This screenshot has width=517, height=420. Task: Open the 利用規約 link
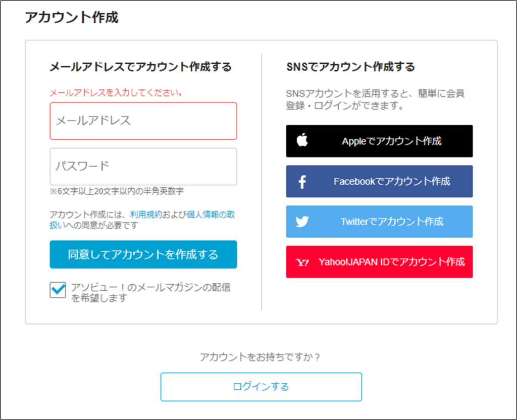pyautogui.click(x=145, y=215)
